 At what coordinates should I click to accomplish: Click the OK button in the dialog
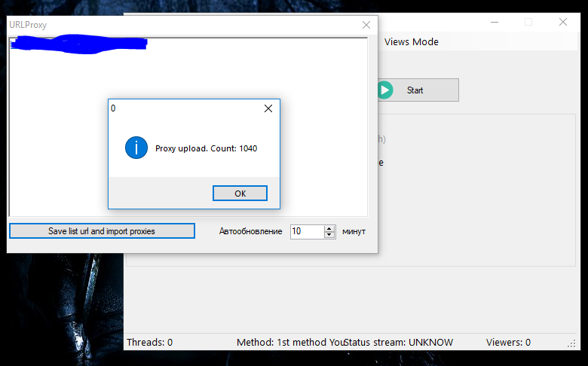point(240,194)
